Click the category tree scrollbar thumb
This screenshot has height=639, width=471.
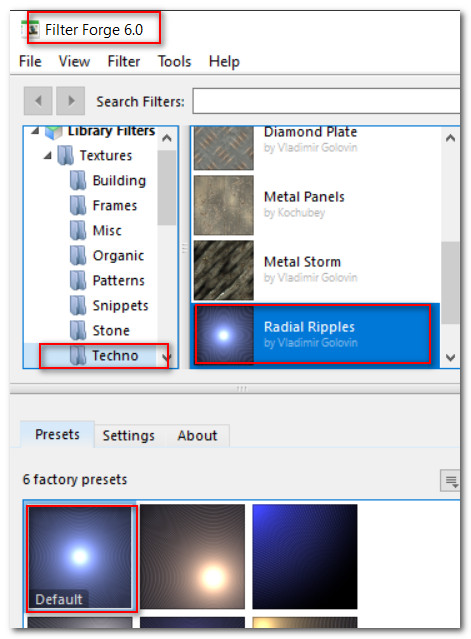[167, 187]
